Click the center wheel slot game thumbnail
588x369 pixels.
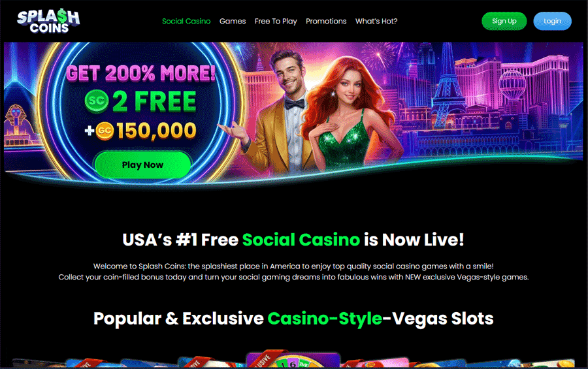pos(293,360)
